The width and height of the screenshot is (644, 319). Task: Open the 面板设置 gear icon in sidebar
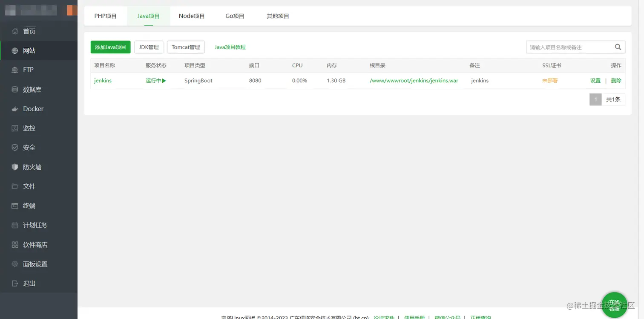[15, 264]
